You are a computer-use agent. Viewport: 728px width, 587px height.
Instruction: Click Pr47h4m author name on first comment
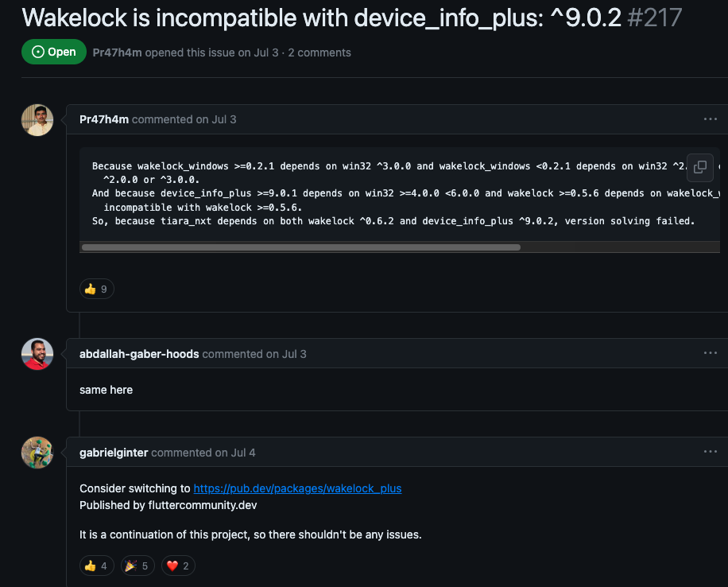tap(104, 119)
